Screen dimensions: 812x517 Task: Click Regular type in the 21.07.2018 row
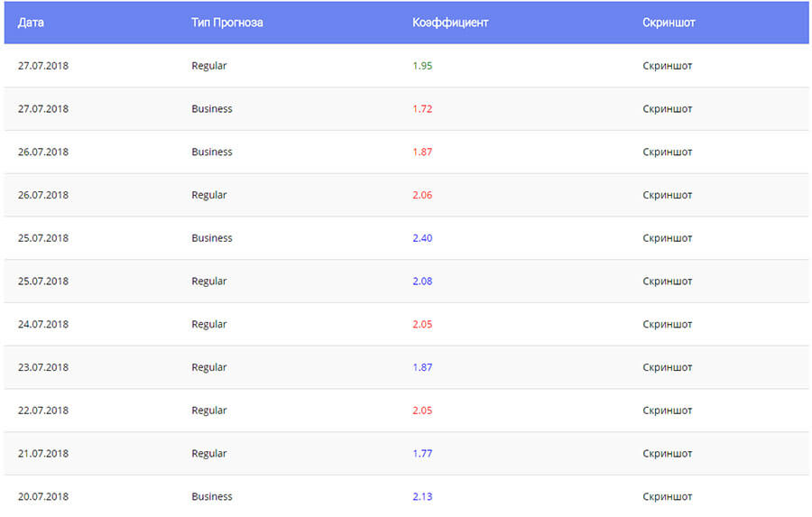coord(208,453)
